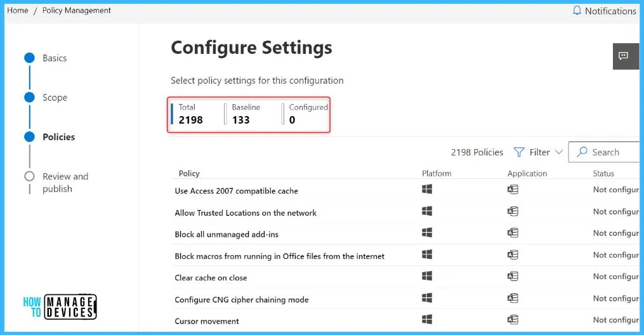
Task: Open Clear cache on close policy
Action: pyautogui.click(x=211, y=278)
